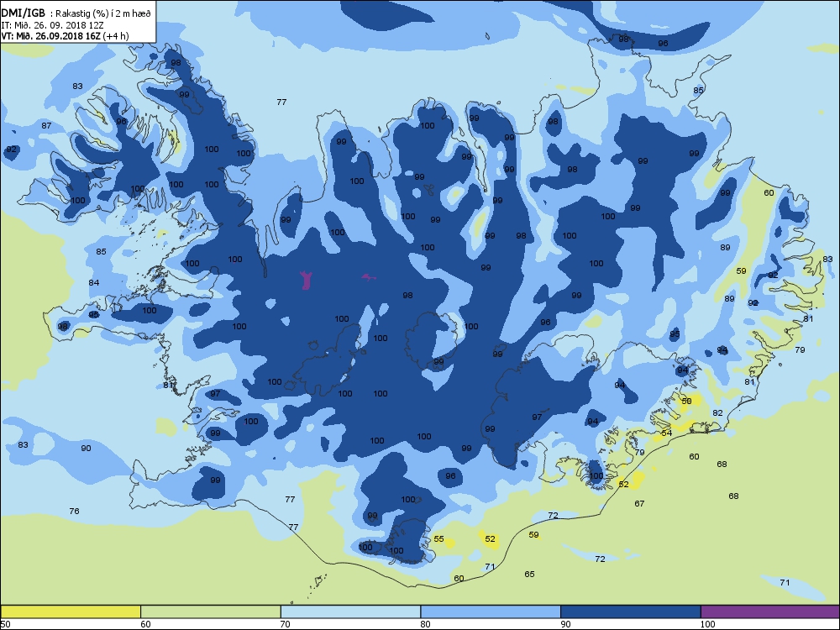Screen dimensions: 840x630
Task: Select the '84' humidity value on the map
Action: (94, 283)
